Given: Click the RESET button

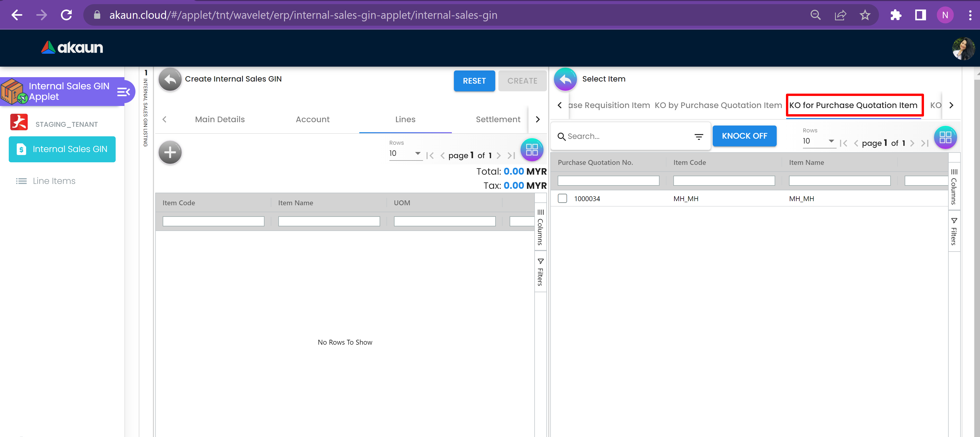Looking at the screenshot, I should (x=474, y=81).
